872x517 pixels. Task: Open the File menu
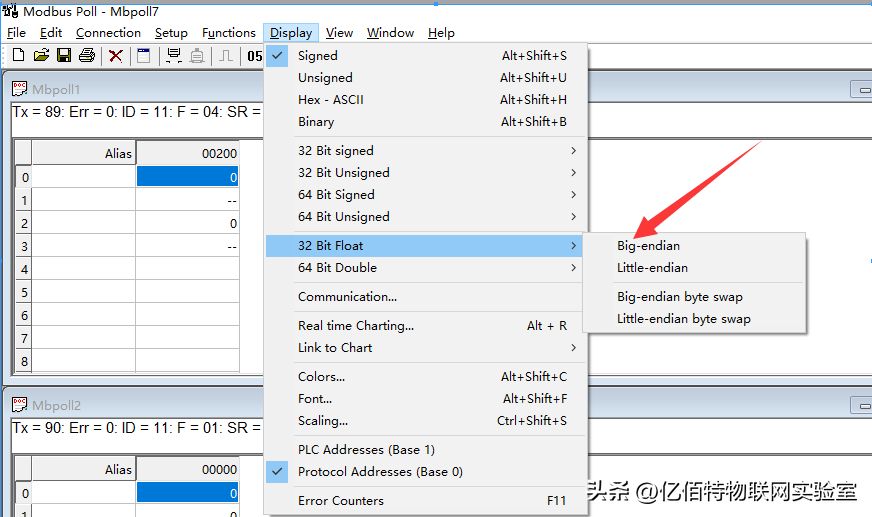[x=16, y=33]
